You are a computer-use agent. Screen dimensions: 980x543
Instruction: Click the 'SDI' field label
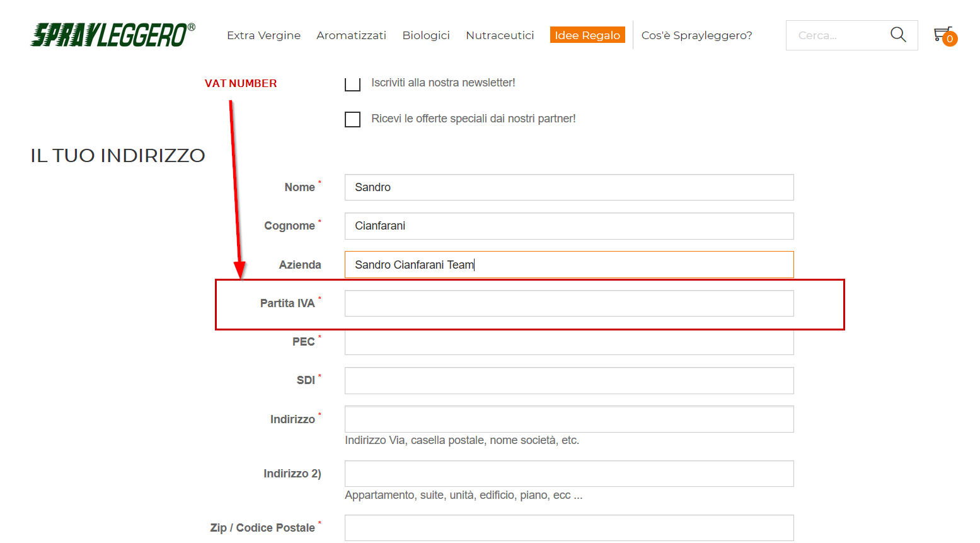click(x=306, y=380)
